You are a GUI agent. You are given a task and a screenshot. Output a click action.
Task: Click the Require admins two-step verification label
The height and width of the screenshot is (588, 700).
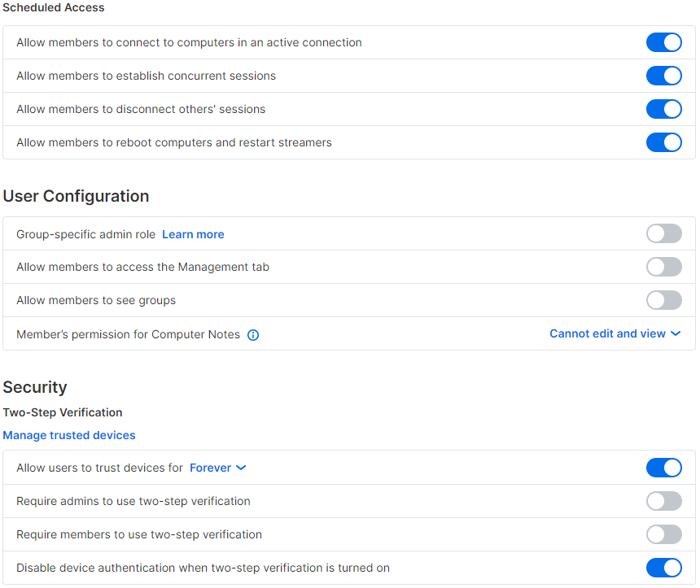click(x=133, y=501)
